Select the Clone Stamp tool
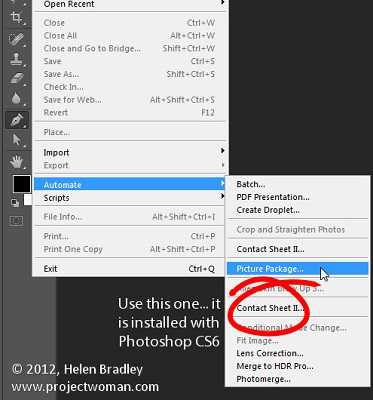 click(x=16, y=59)
